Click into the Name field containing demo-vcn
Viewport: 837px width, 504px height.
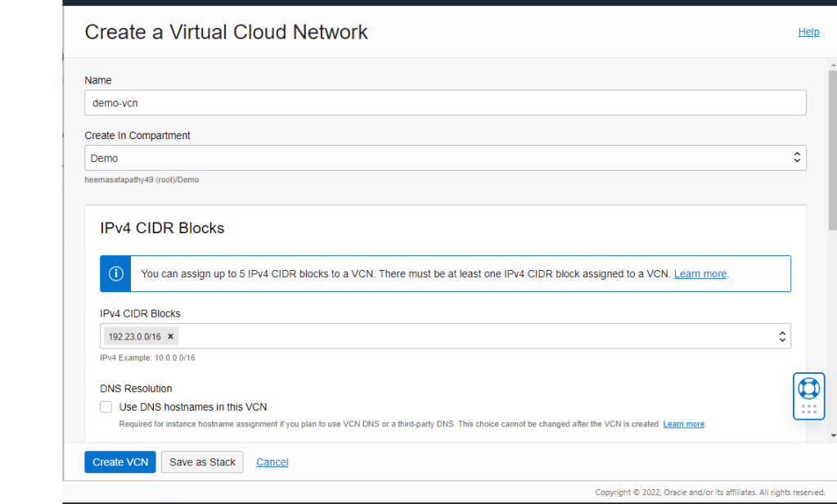[445, 103]
